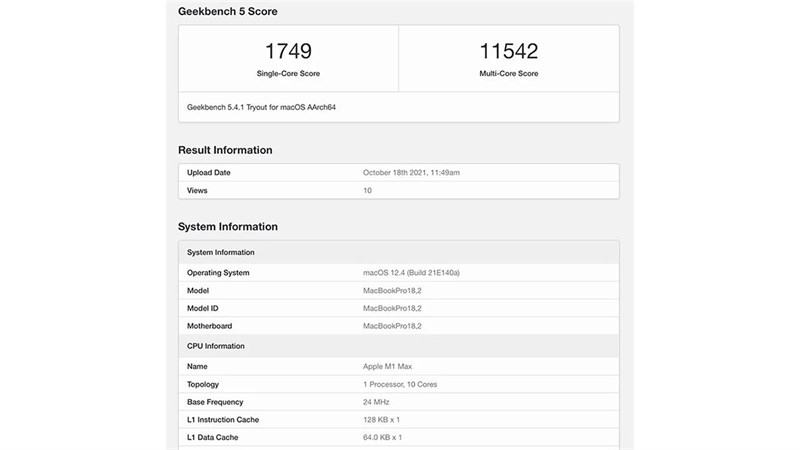The height and width of the screenshot is (450, 800).
Task: Click the 'Model ID' row label
Action: [203, 308]
